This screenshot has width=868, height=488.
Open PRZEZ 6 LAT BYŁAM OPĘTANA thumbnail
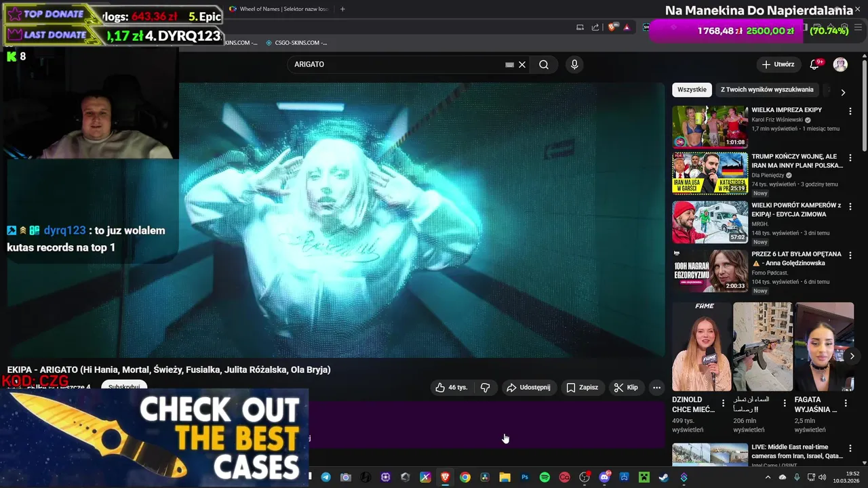click(710, 271)
